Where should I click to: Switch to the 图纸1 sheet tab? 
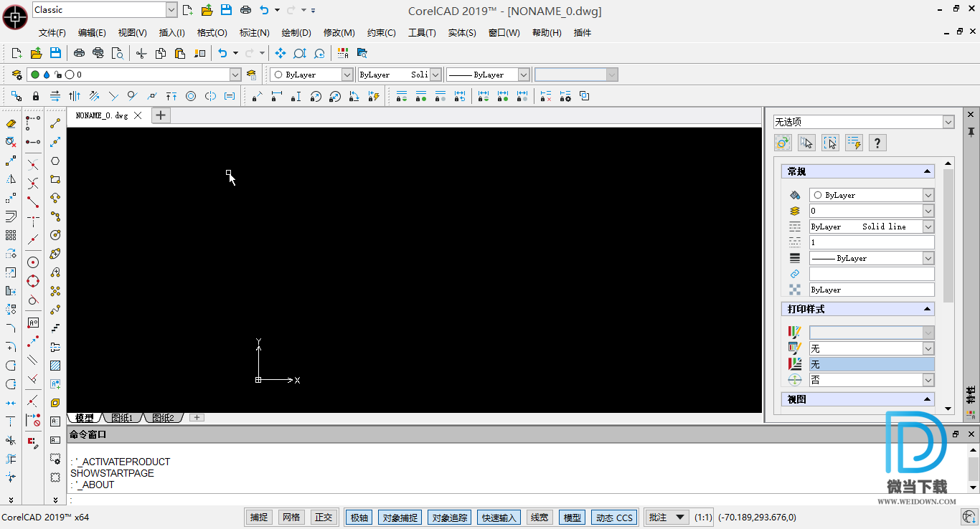pos(122,418)
